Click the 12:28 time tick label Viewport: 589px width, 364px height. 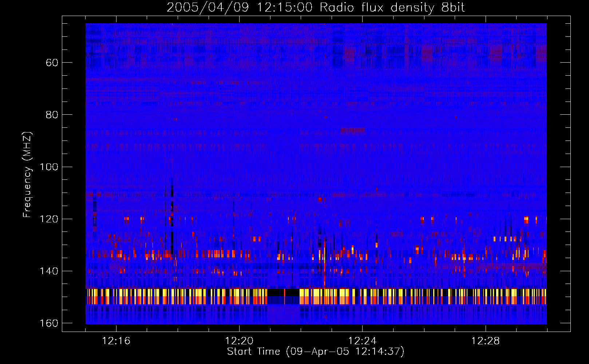(x=485, y=341)
